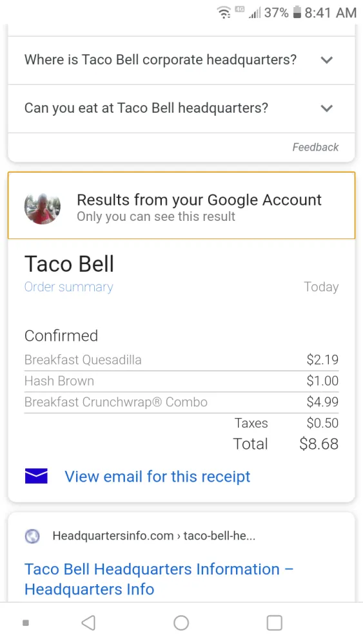Tap the small dot in the navigation bar
Screen dimensions: 363x644
[x=26, y=623]
